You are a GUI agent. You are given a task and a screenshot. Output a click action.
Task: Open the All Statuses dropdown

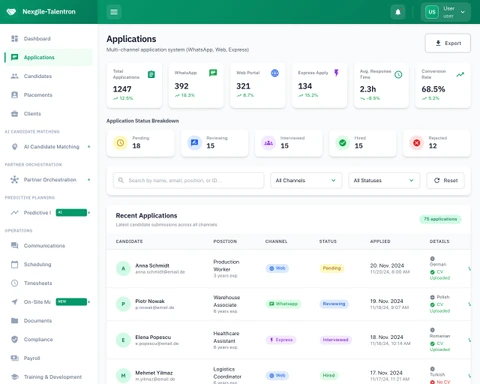(384, 180)
